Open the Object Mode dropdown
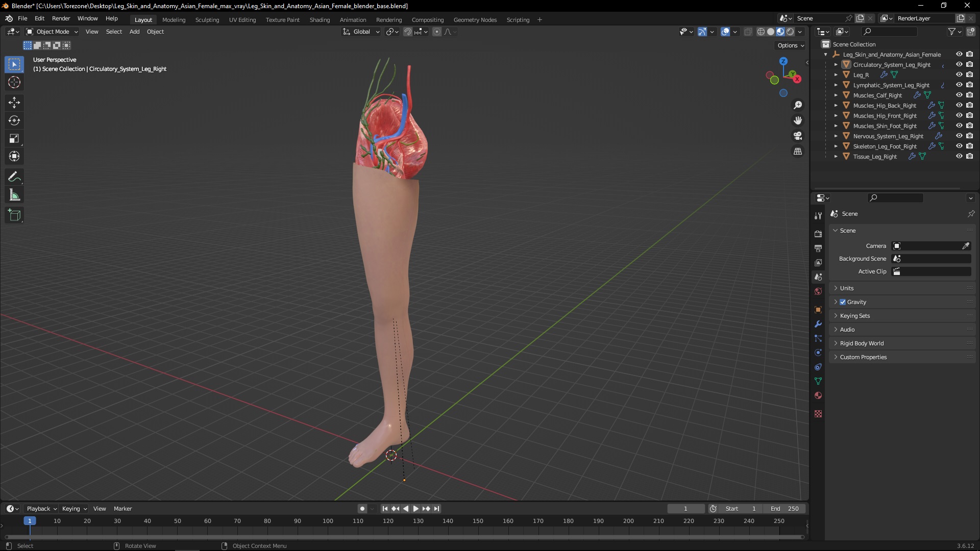This screenshot has width=980, height=551. click(52, 32)
